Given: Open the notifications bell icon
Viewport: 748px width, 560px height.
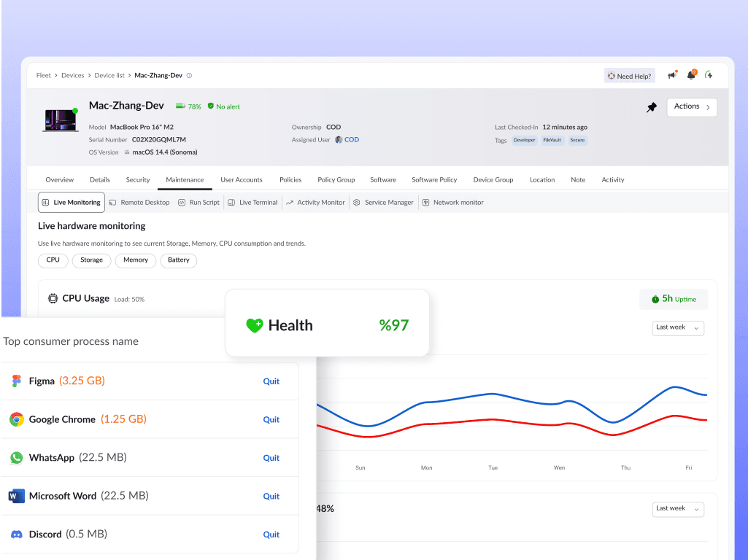Looking at the screenshot, I should 691,75.
